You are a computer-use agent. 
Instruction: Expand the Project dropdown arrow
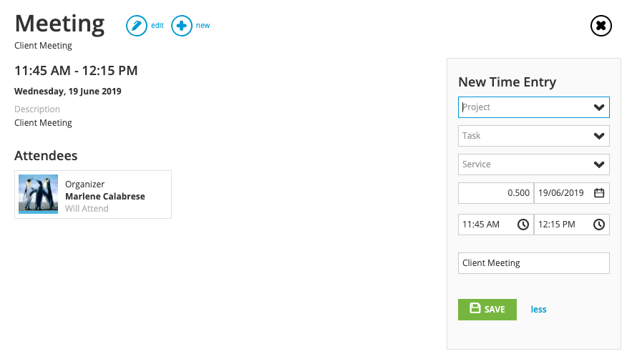click(599, 107)
